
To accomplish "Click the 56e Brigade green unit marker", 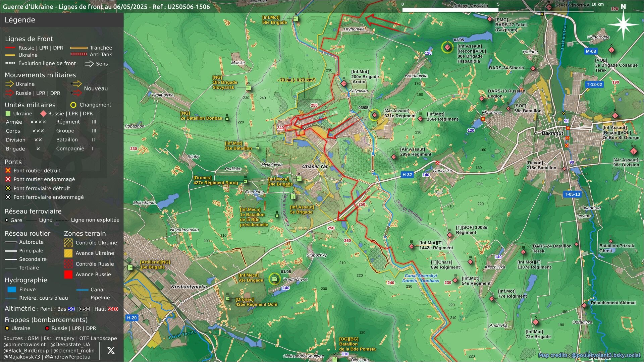I will tap(296, 19).
